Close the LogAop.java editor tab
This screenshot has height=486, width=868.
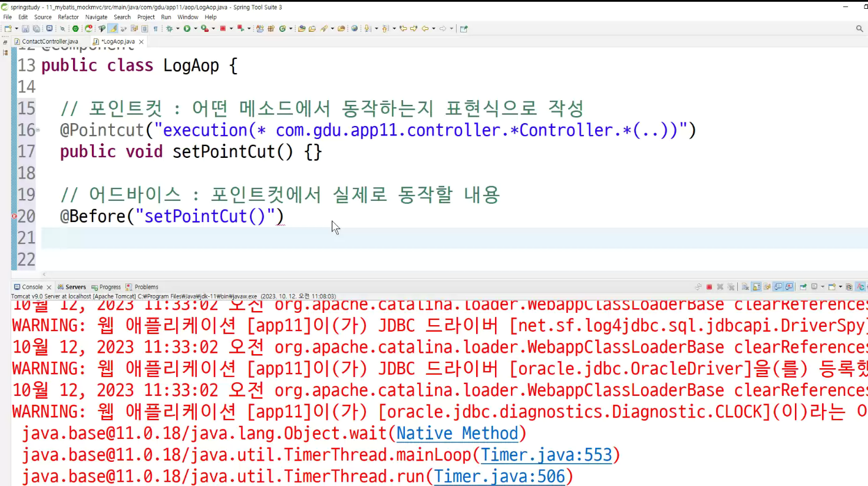(x=141, y=41)
